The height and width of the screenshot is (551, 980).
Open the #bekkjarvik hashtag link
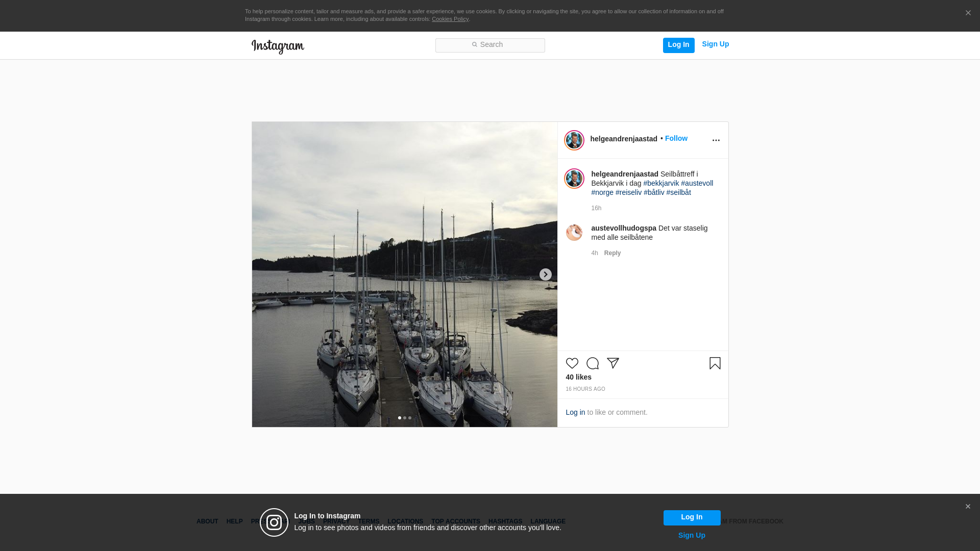(x=661, y=183)
